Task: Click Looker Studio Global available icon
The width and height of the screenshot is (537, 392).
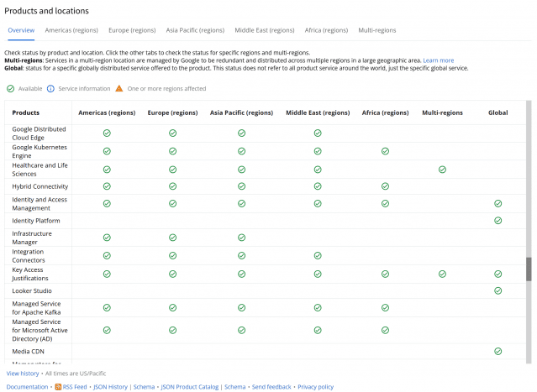Action: click(x=498, y=290)
